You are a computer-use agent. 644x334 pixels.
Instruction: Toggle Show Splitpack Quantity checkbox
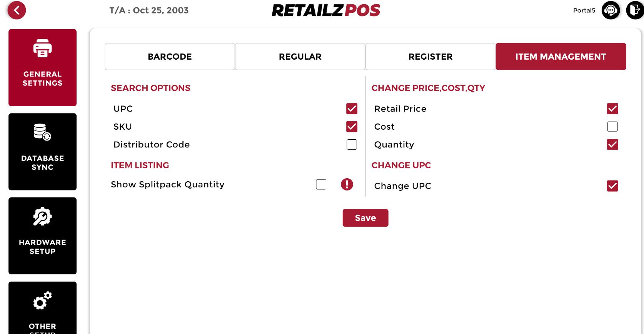click(321, 184)
